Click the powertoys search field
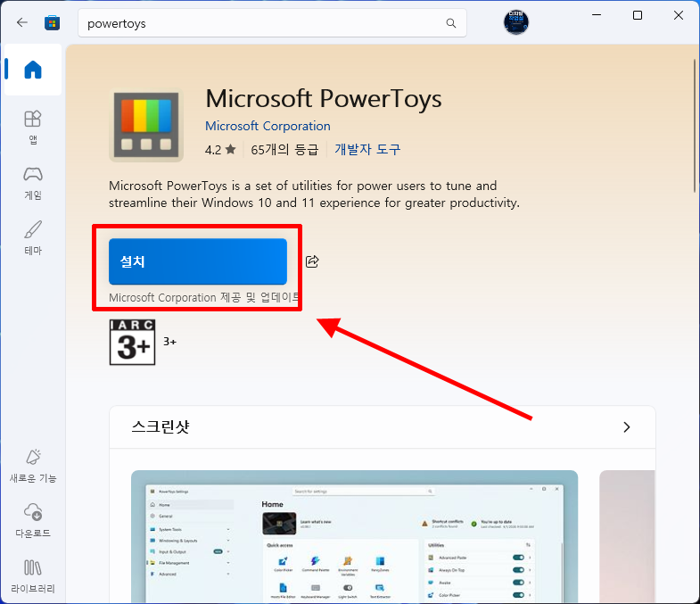This screenshot has height=604, width=700. 272,23
